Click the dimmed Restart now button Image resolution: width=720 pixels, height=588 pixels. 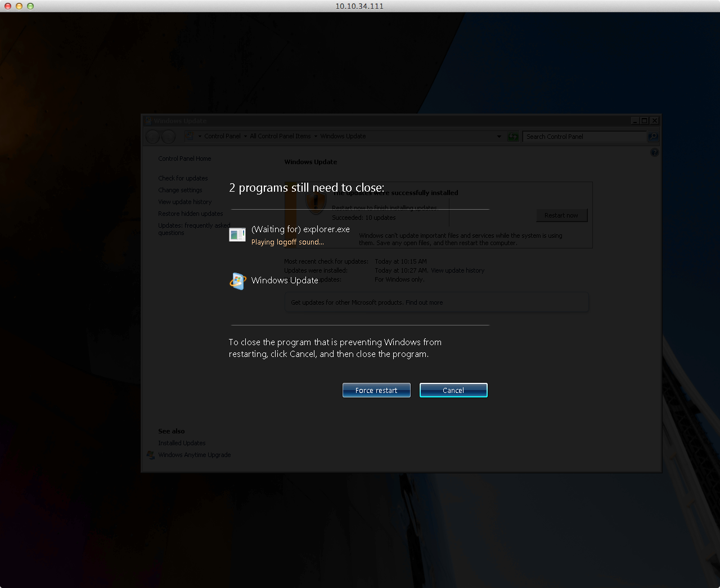point(561,215)
